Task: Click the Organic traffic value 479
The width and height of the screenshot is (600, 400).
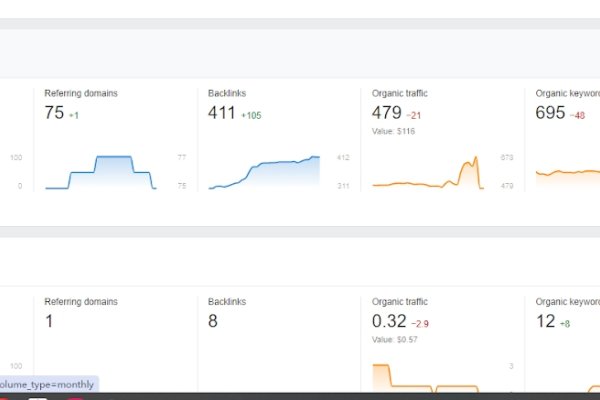Action: click(x=386, y=113)
